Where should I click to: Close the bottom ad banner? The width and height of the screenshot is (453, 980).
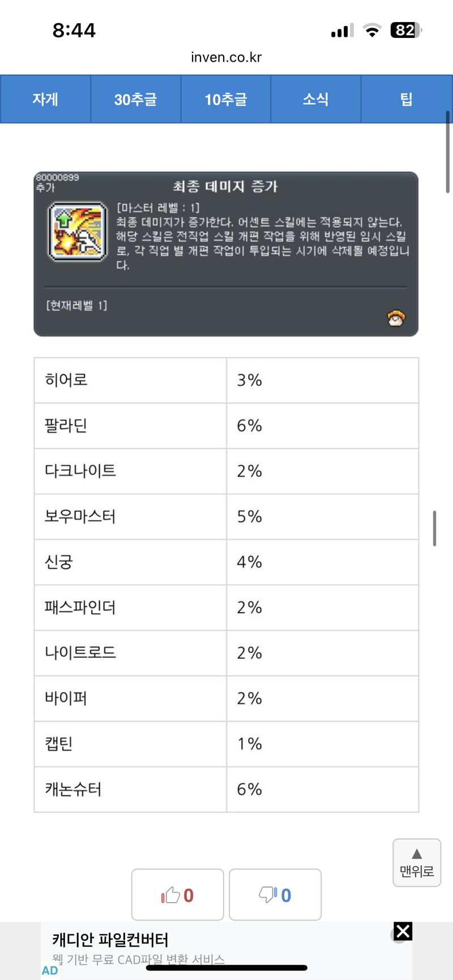(x=403, y=931)
